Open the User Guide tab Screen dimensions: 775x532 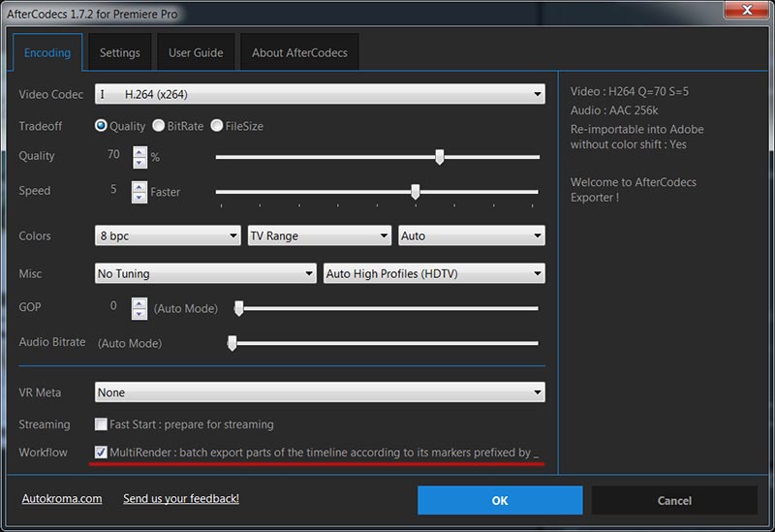pyautogui.click(x=196, y=52)
